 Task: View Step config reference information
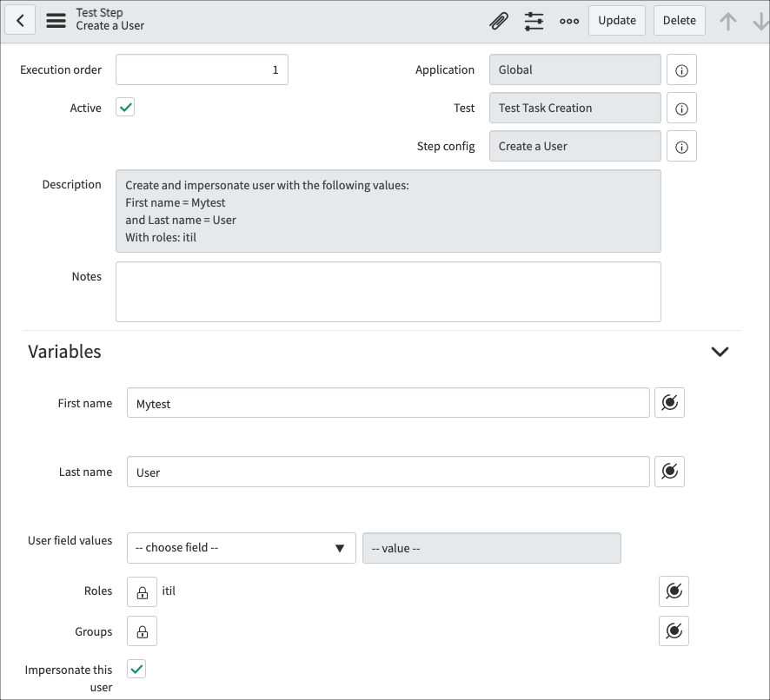[x=681, y=146]
